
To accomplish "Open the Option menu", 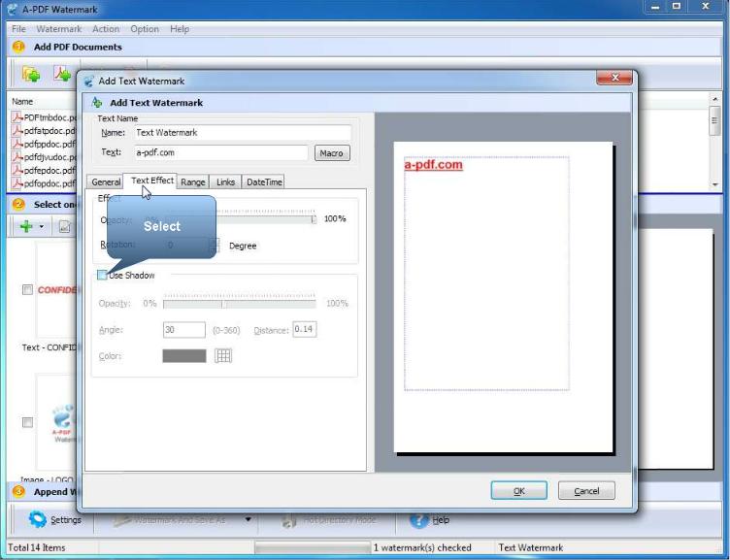I will click(145, 29).
